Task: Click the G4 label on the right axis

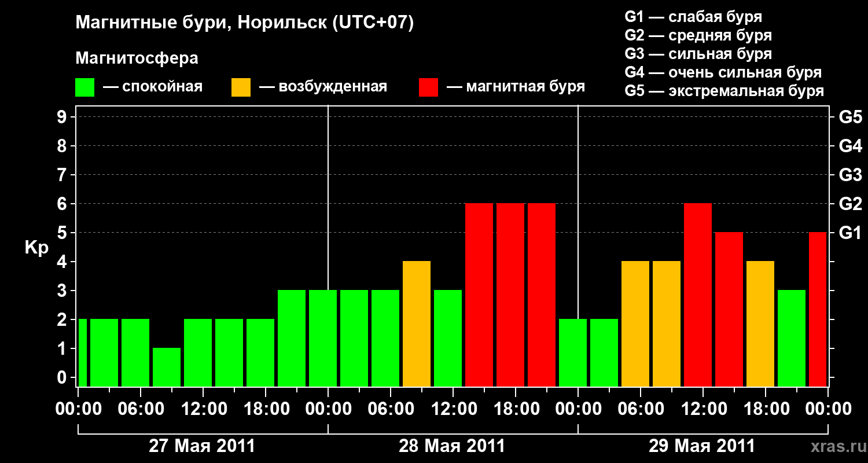Action: [x=851, y=146]
